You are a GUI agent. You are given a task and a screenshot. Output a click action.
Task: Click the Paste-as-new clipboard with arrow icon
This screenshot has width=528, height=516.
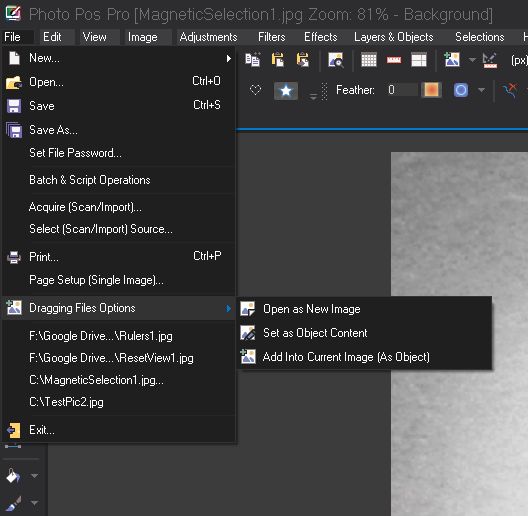click(x=302, y=60)
